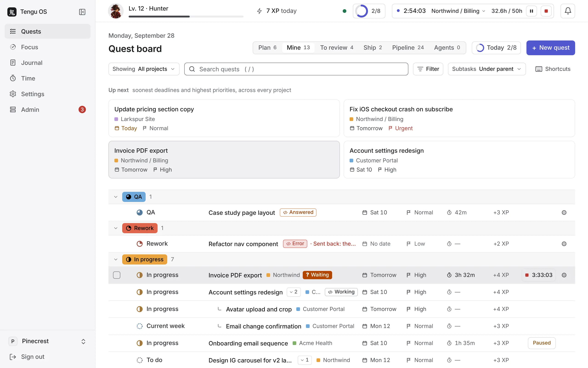Open the Shortcuts keyboard help

coord(553,69)
